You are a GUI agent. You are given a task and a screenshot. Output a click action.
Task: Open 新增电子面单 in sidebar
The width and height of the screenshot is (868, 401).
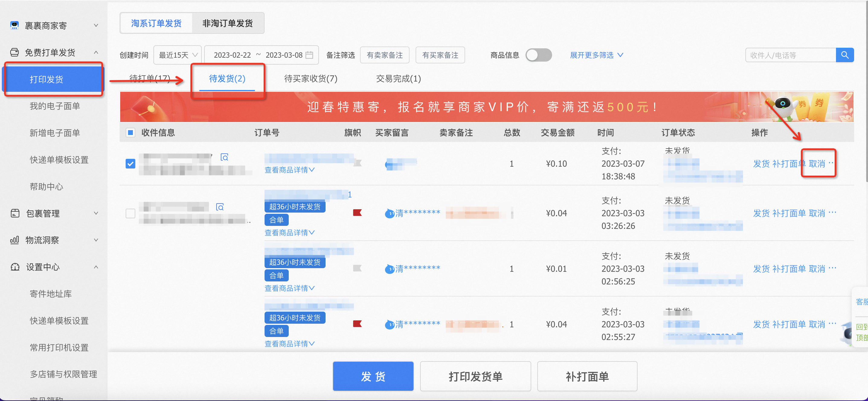55,133
